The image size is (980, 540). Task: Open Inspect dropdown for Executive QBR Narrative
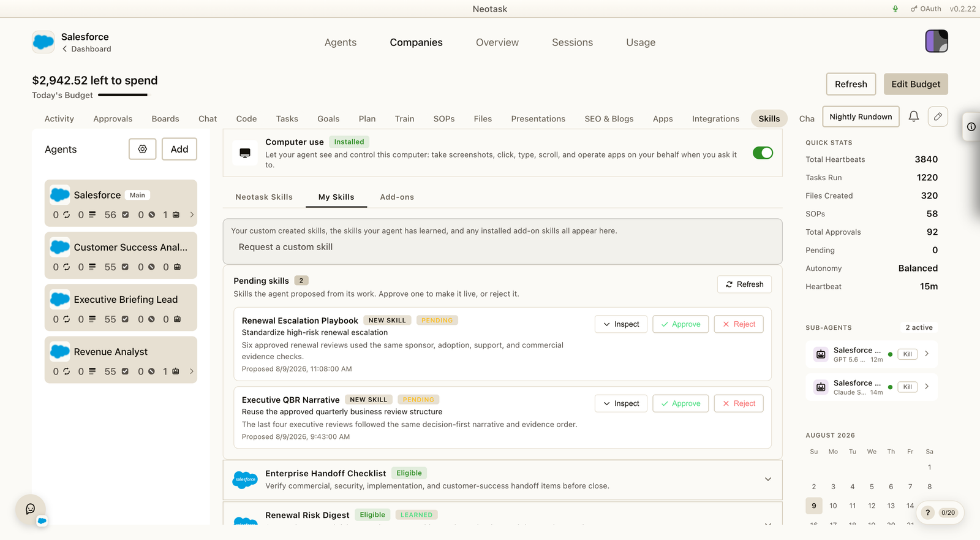621,403
